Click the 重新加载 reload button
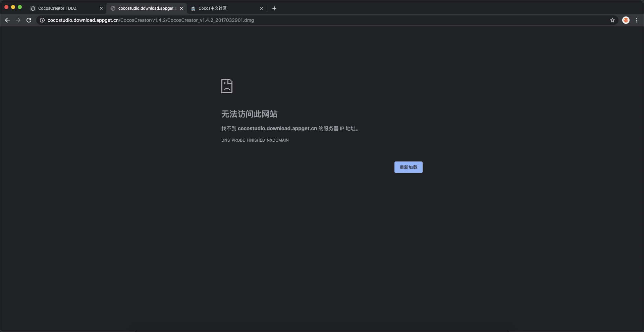The height and width of the screenshot is (332, 644). click(x=409, y=167)
